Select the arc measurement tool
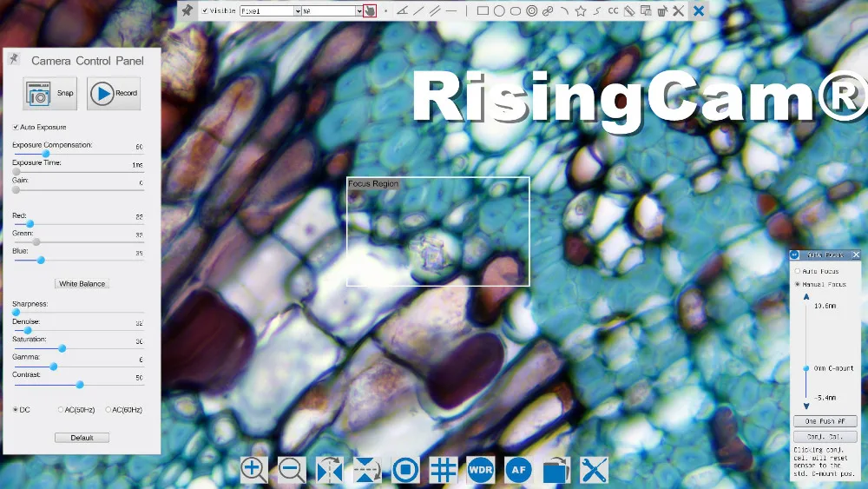 [x=564, y=10]
